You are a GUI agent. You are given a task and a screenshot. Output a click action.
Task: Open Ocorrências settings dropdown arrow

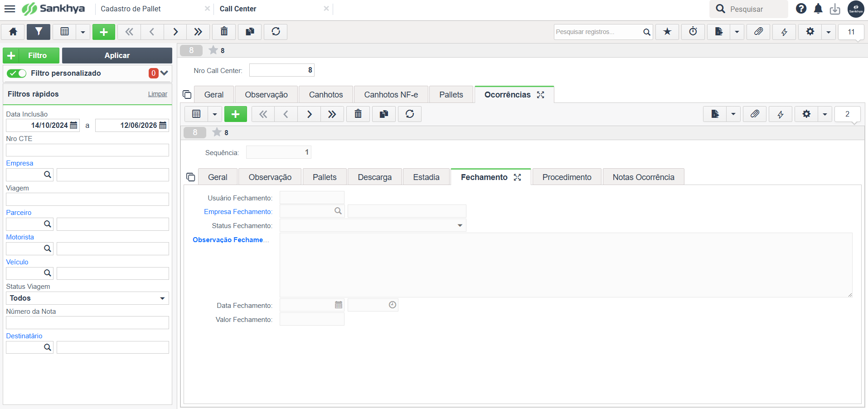pyautogui.click(x=825, y=114)
